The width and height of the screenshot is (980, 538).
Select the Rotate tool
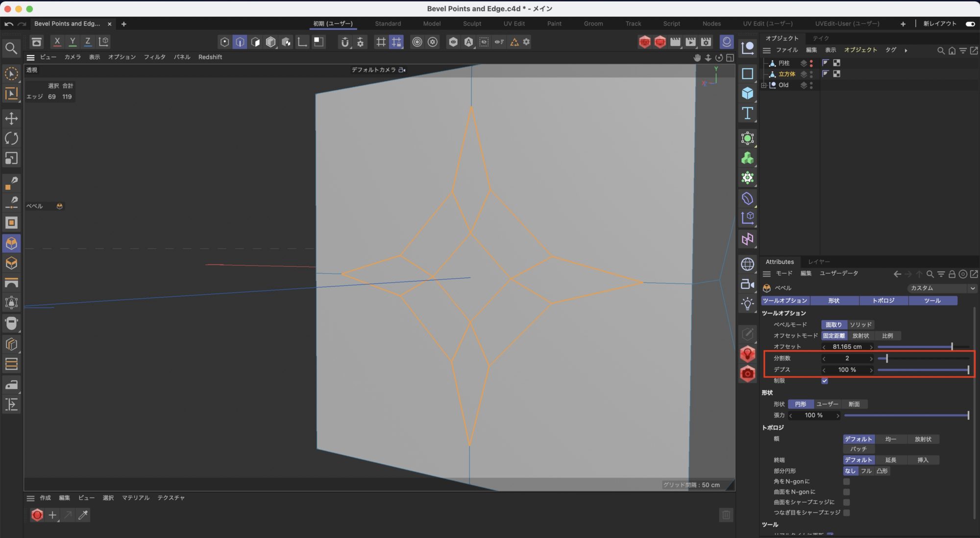pyautogui.click(x=11, y=138)
